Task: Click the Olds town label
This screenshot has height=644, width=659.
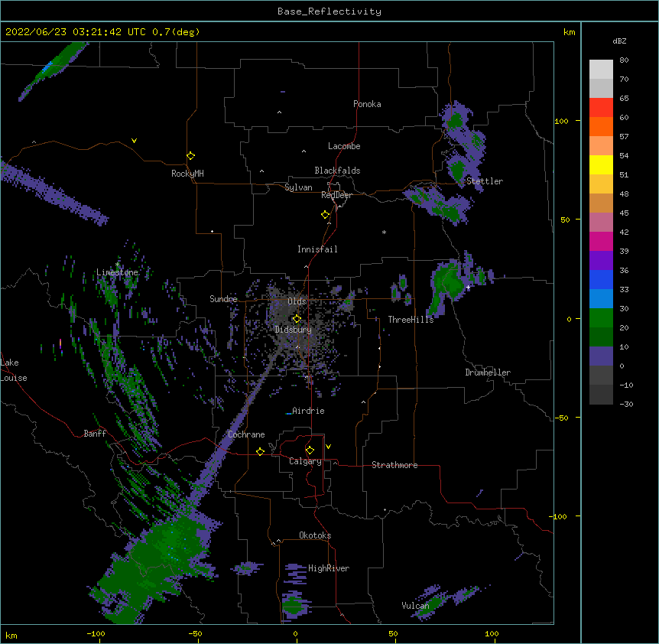Action: pos(297,301)
